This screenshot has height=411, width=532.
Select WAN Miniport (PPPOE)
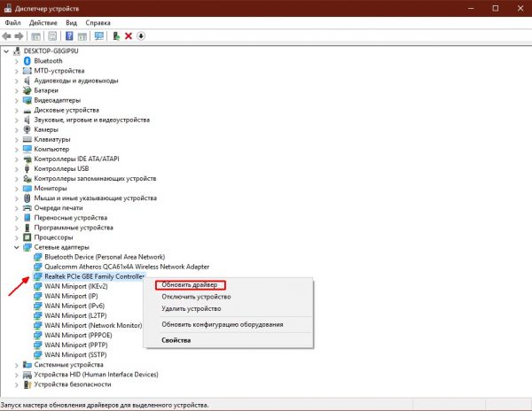pos(78,336)
